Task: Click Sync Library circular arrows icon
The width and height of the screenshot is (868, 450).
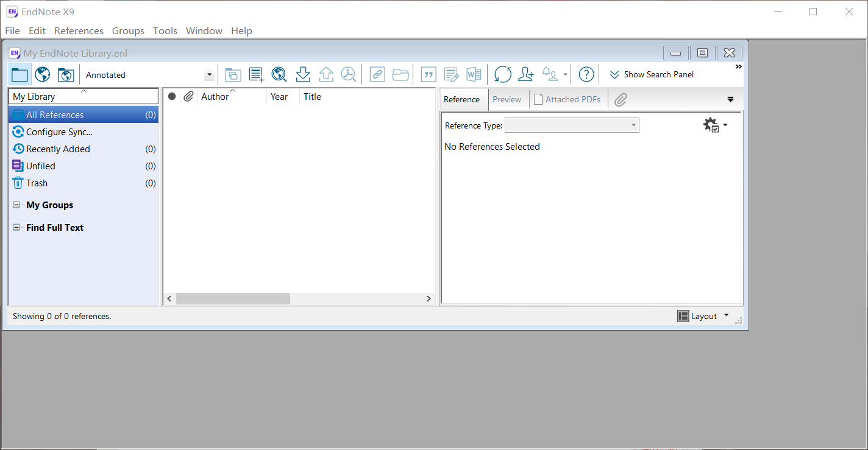Action: point(503,74)
